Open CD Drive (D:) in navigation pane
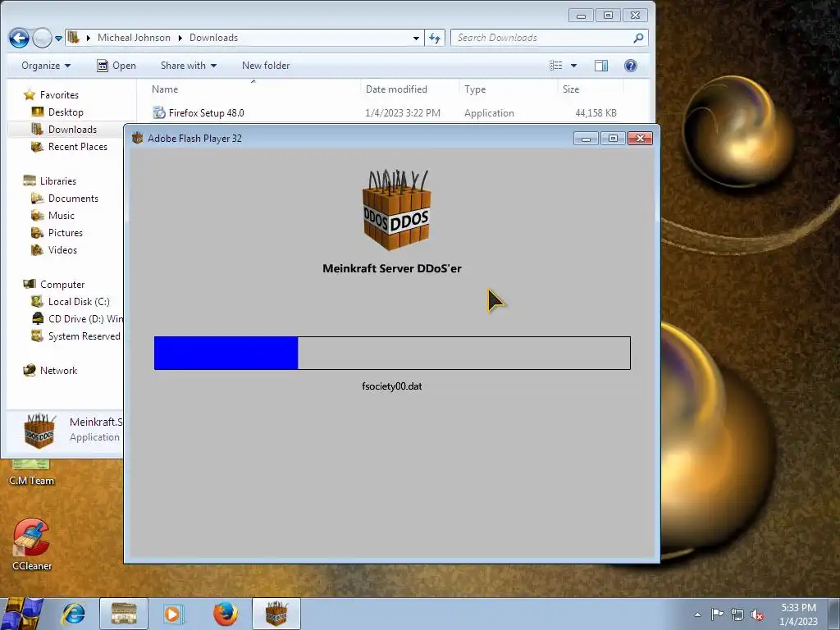Image resolution: width=840 pixels, height=630 pixels. pos(85,319)
